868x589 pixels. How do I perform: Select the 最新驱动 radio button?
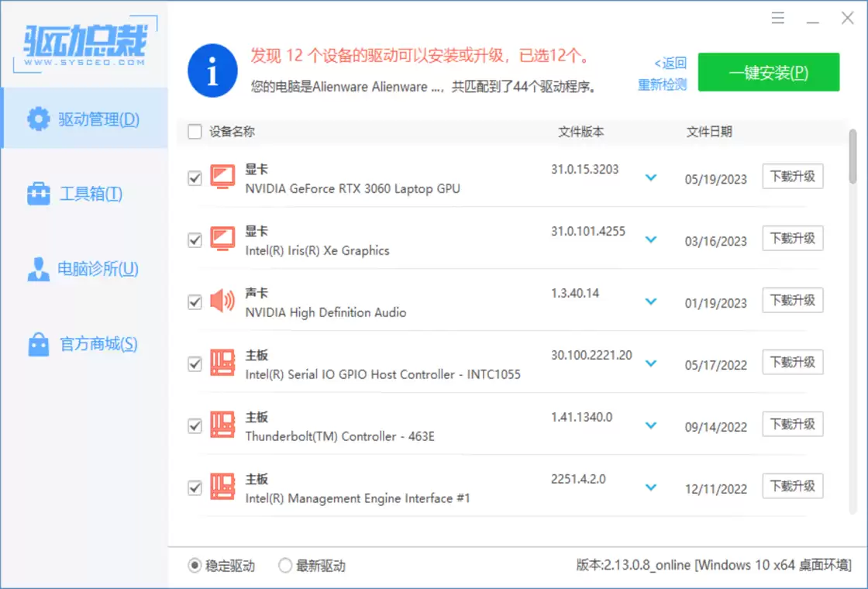point(285,566)
